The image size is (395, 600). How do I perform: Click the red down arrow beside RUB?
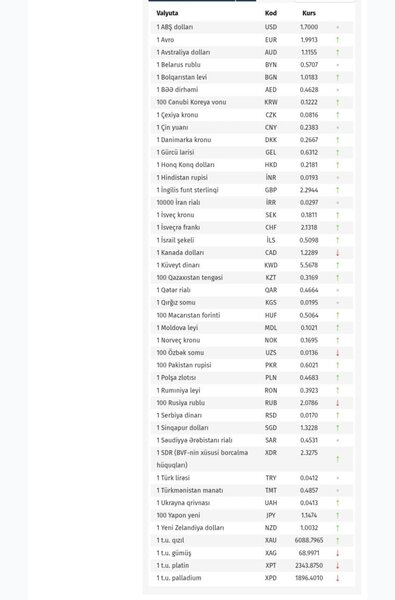point(338,403)
